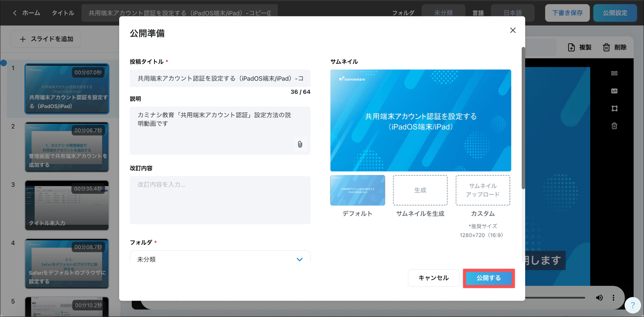This screenshot has height=317, width=644.
Task: Click the volume speaker icon
Action: click(x=599, y=298)
